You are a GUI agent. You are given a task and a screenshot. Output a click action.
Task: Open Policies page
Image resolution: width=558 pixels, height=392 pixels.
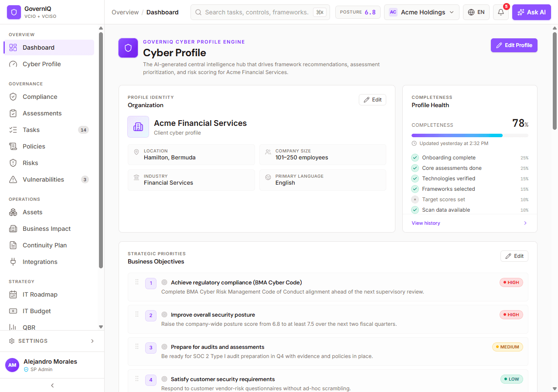coord(49,146)
